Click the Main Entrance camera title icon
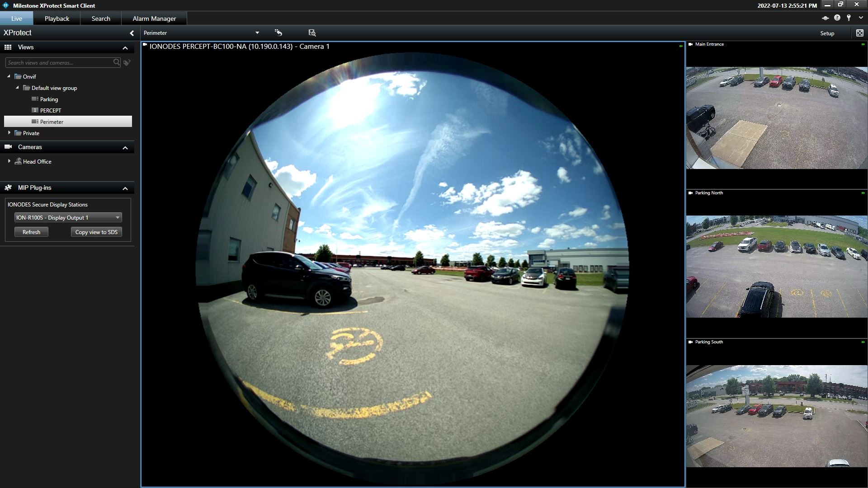 690,44
